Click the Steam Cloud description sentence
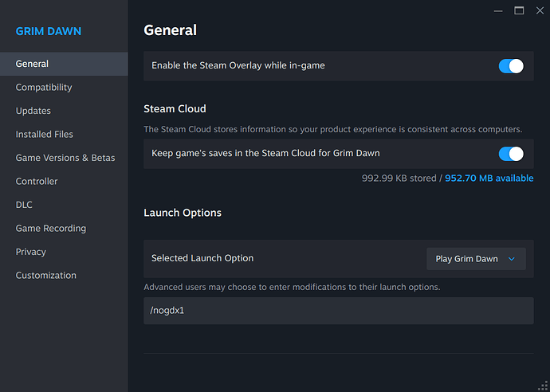The image size is (550, 392). [x=333, y=129]
